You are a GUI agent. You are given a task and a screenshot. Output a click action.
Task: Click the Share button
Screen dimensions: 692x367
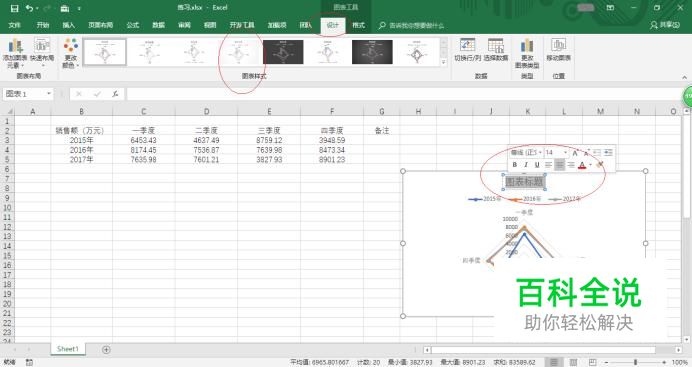pyautogui.click(x=665, y=25)
